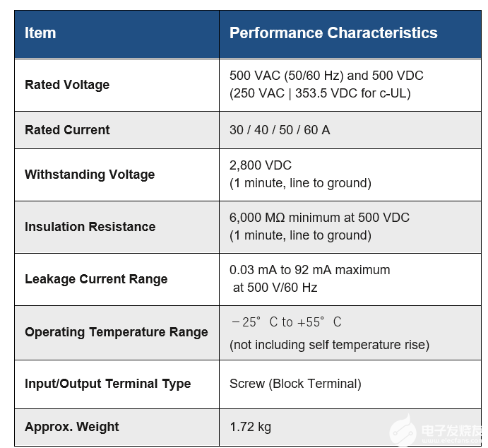
Task: Select the Operating Temperature Range label
Action: (117, 332)
